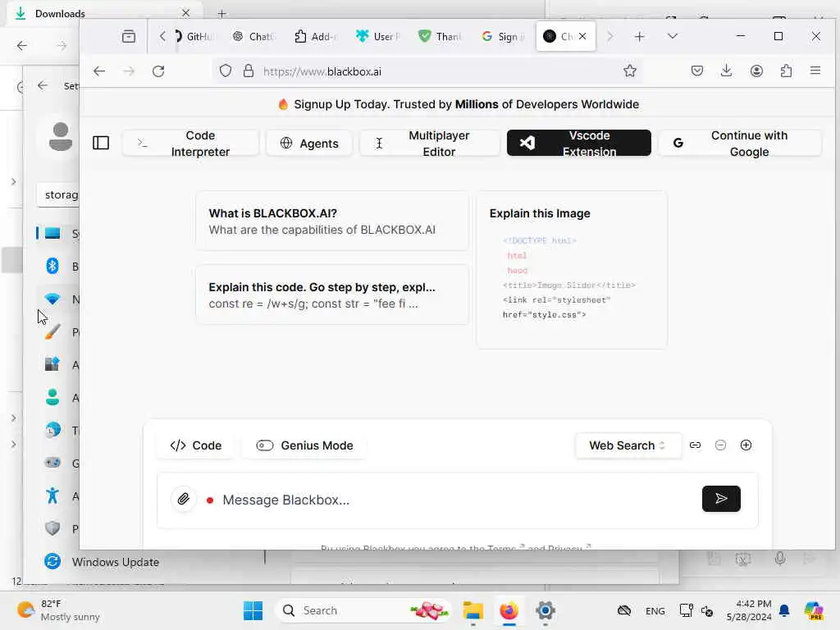Open the list all tabs dropdown

pyautogui.click(x=673, y=36)
